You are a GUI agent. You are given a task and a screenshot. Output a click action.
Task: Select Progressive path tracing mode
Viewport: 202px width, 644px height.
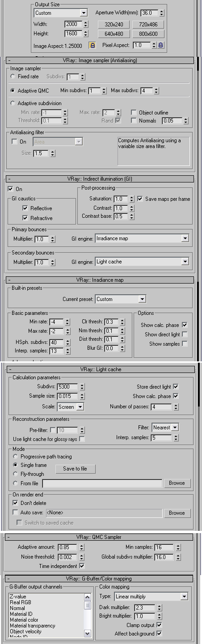[16, 457]
